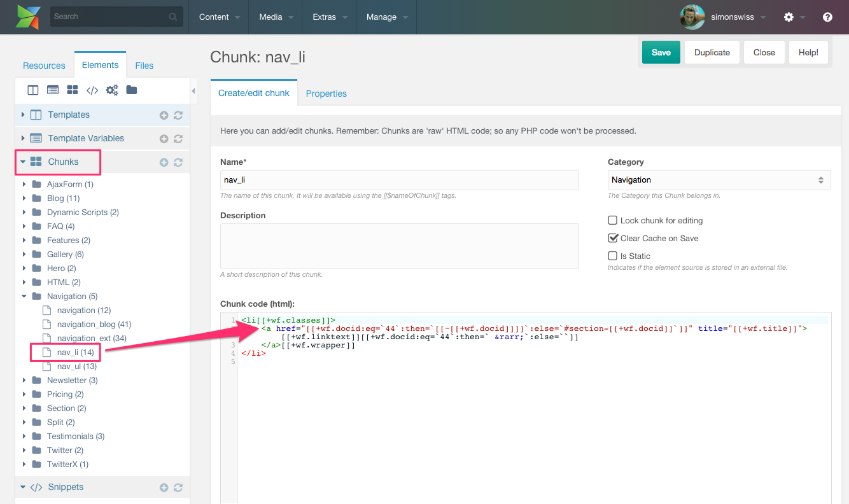Click the Duplicate button
Screen dimensions: 849x504
(712, 53)
